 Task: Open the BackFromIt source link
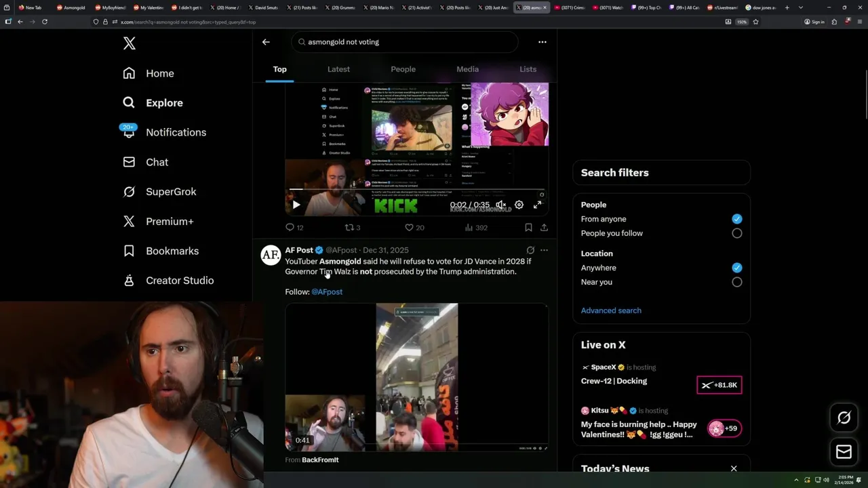[320, 460]
